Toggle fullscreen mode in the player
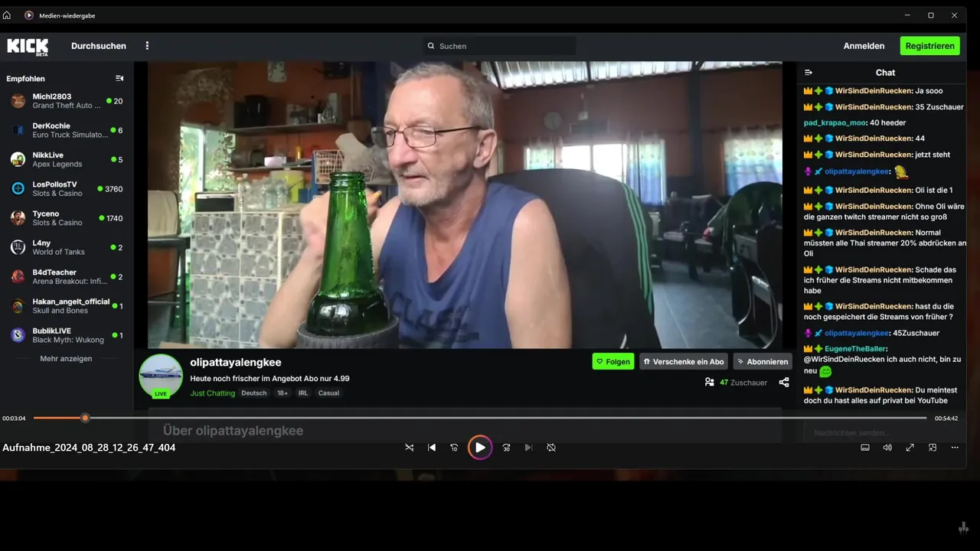 [910, 448]
